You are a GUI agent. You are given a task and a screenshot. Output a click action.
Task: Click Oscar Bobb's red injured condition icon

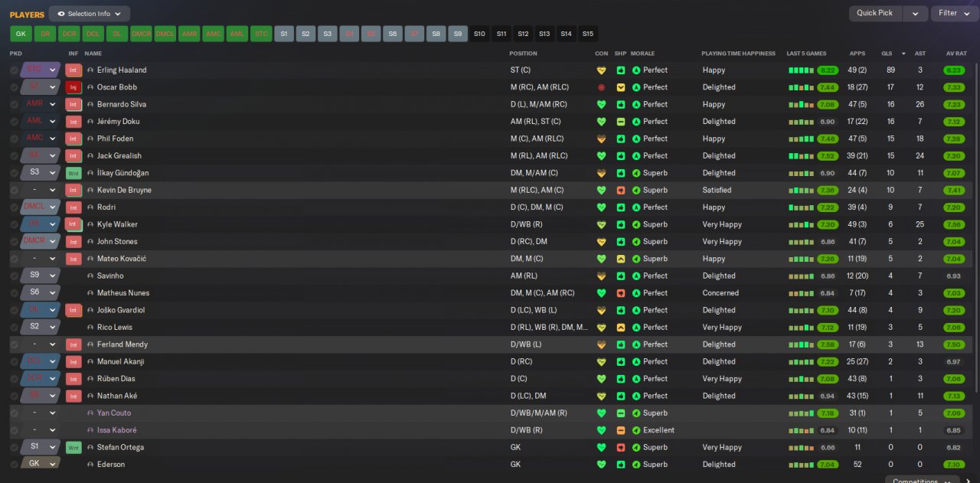coord(601,87)
